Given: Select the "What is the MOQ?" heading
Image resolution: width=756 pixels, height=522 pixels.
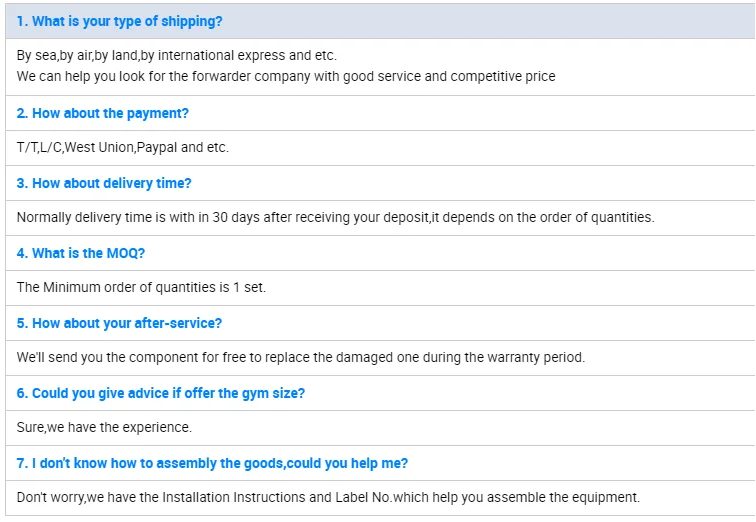Looking at the screenshot, I should [81, 253].
